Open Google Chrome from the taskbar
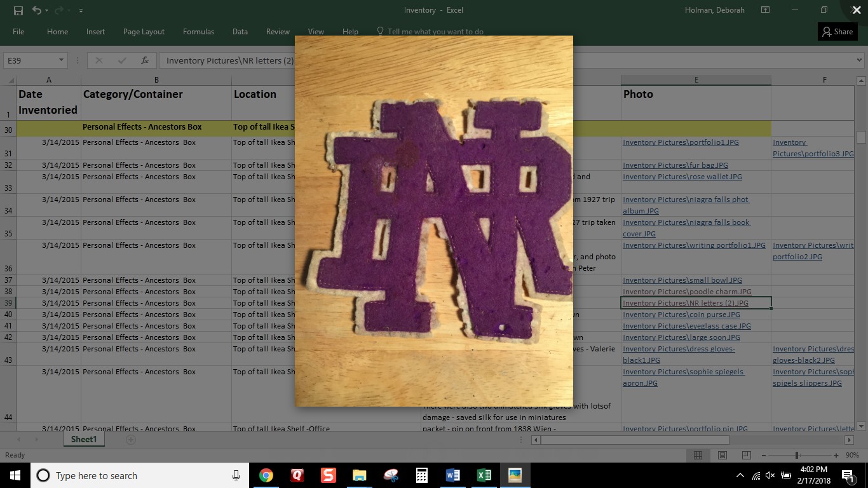Viewport: 868px width, 488px height. (266, 475)
